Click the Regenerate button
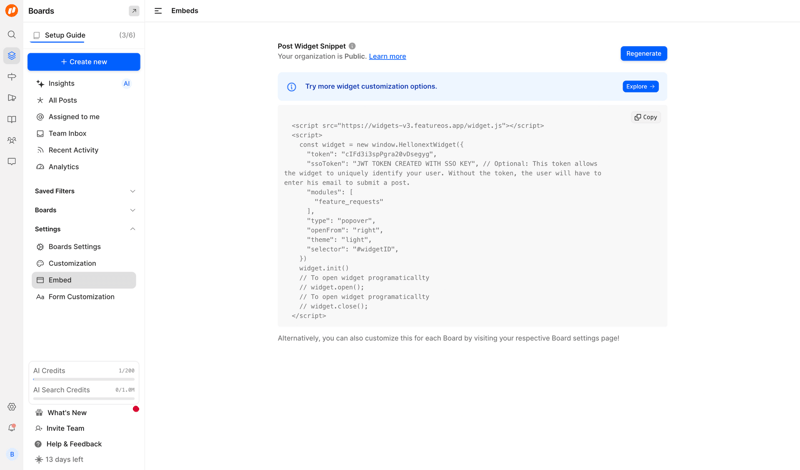Viewport: 800px width, 470px height. [x=643, y=54]
